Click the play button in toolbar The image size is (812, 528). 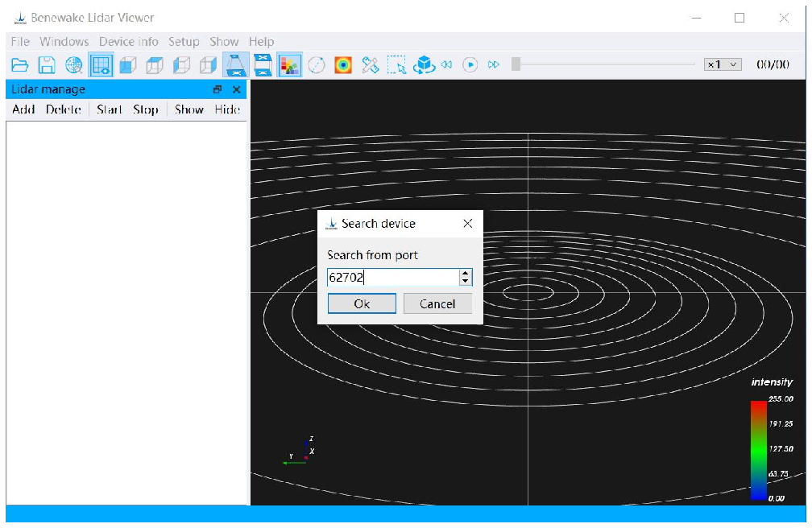click(470, 64)
